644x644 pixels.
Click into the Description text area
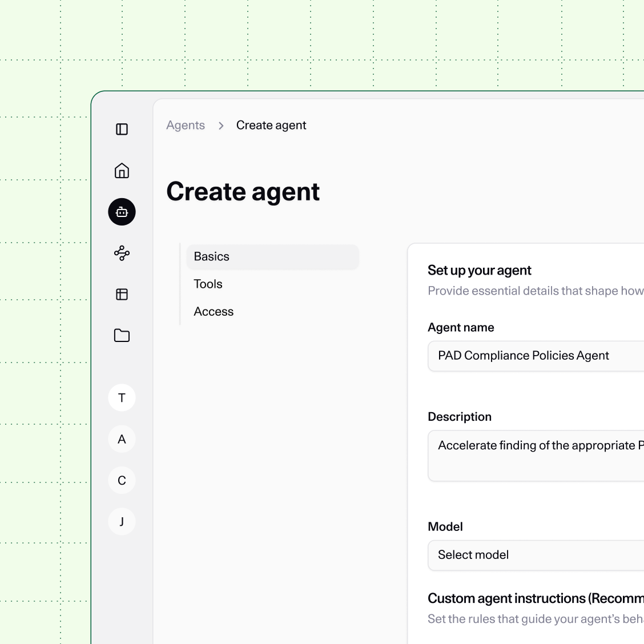[x=536, y=456]
